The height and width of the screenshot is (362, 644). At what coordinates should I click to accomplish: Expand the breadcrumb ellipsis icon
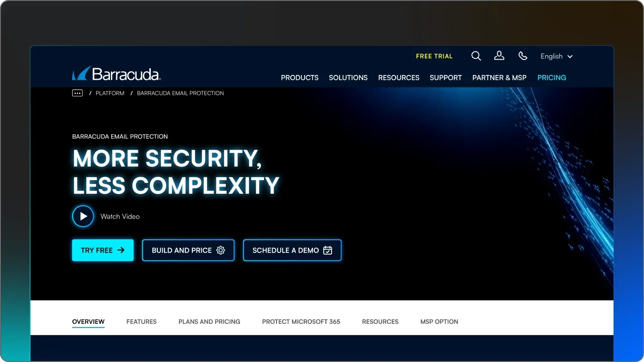[x=77, y=93]
